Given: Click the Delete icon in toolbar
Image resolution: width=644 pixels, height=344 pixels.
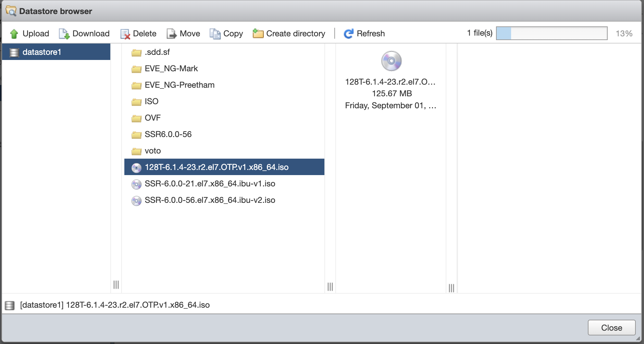Looking at the screenshot, I should (125, 34).
